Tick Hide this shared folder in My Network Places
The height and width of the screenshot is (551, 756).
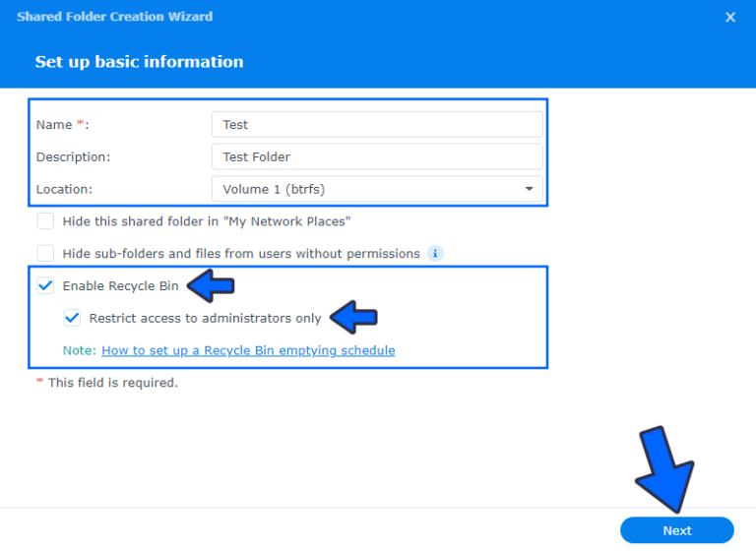[x=46, y=221]
